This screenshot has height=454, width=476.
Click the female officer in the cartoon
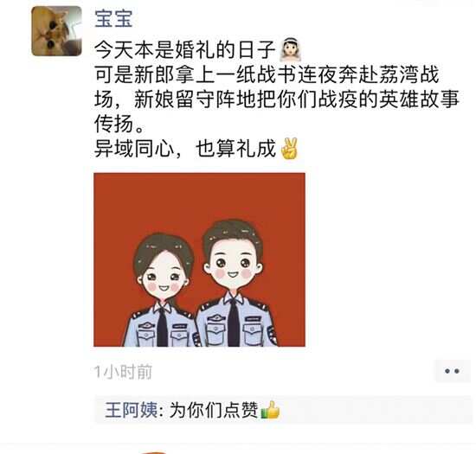tap(163, 291)
